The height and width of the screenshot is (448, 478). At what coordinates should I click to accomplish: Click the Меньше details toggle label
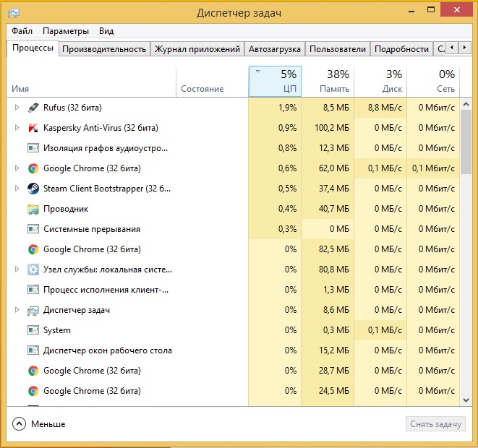coord(48,424)
